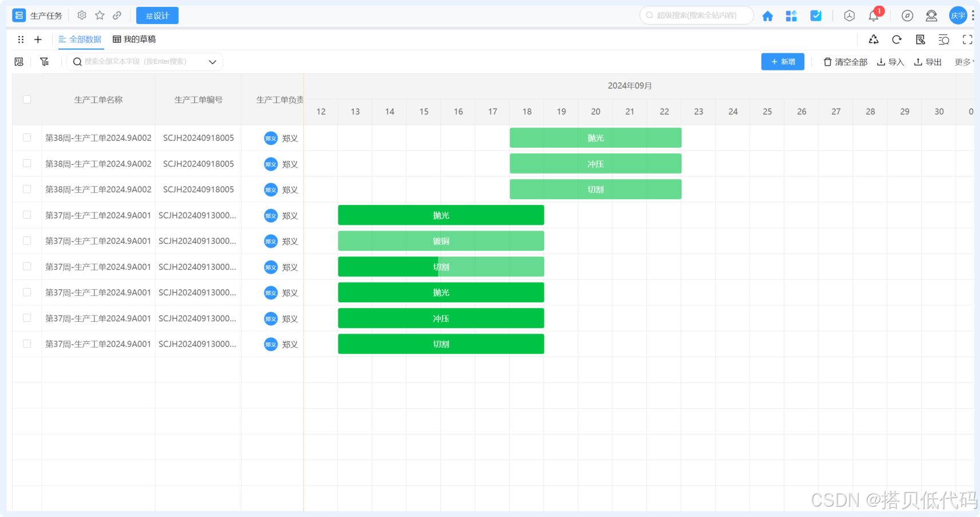The image size is (980, 517).
Task: Click the half-filled 切割 progress bar
Action: (441, 267)
